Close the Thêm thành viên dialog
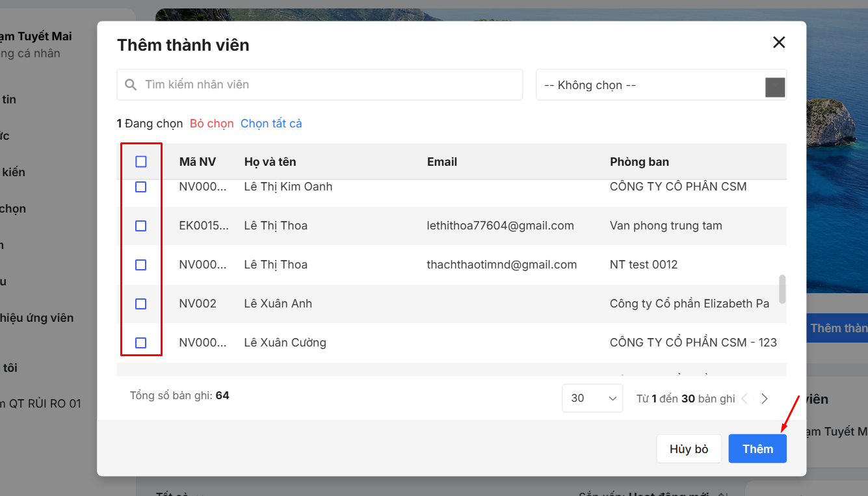 (778, 43)
